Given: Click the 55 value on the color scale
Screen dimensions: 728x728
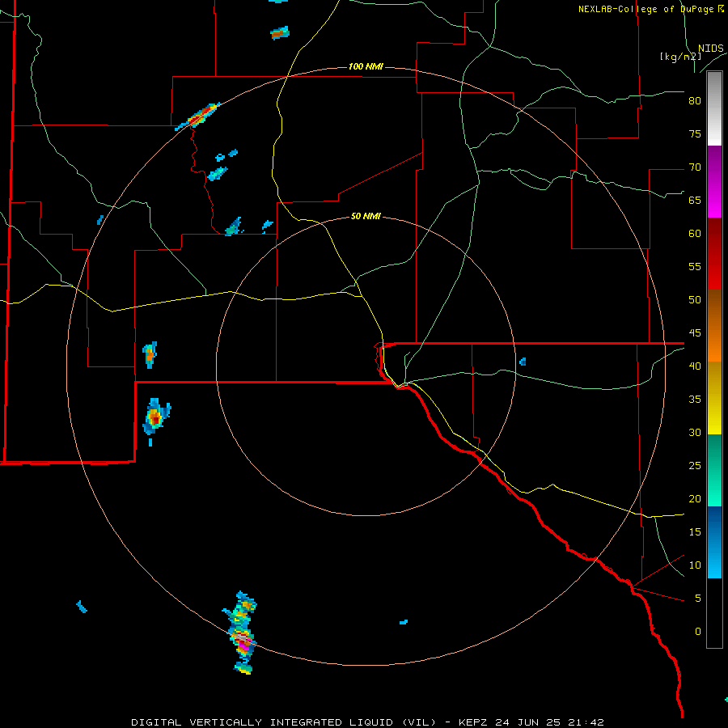Looking at the screenshot, I should (x=695, y=266).
